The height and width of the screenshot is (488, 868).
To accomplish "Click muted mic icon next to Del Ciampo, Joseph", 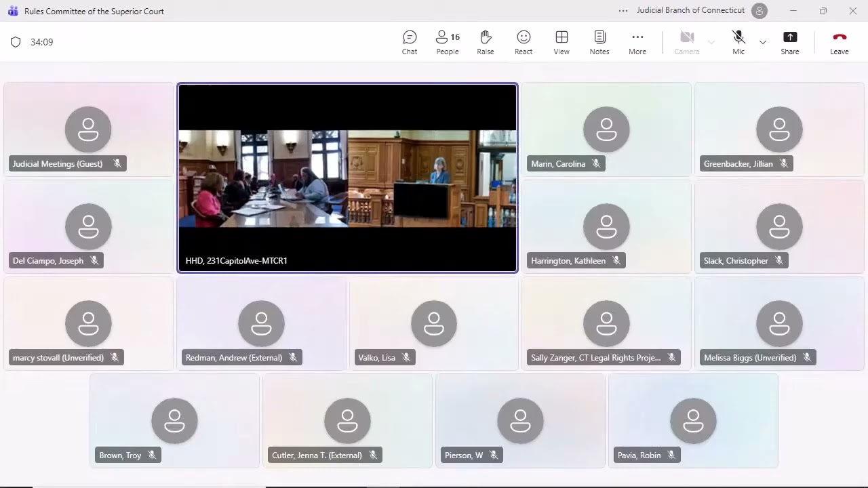I will 94,260.
